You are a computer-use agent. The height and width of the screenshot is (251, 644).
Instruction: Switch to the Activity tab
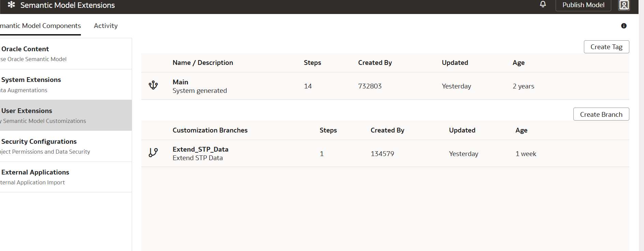[x=106, y=26]
